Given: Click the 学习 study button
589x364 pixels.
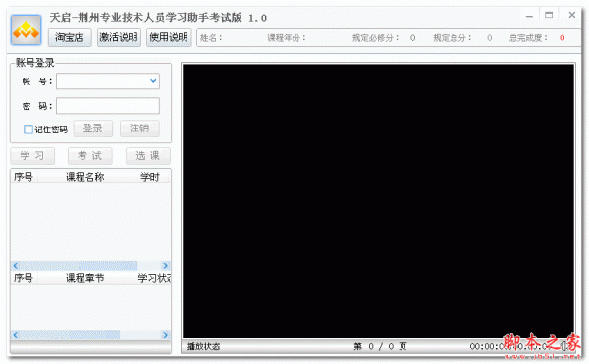Looking at the screenshot, I should 32,156.
